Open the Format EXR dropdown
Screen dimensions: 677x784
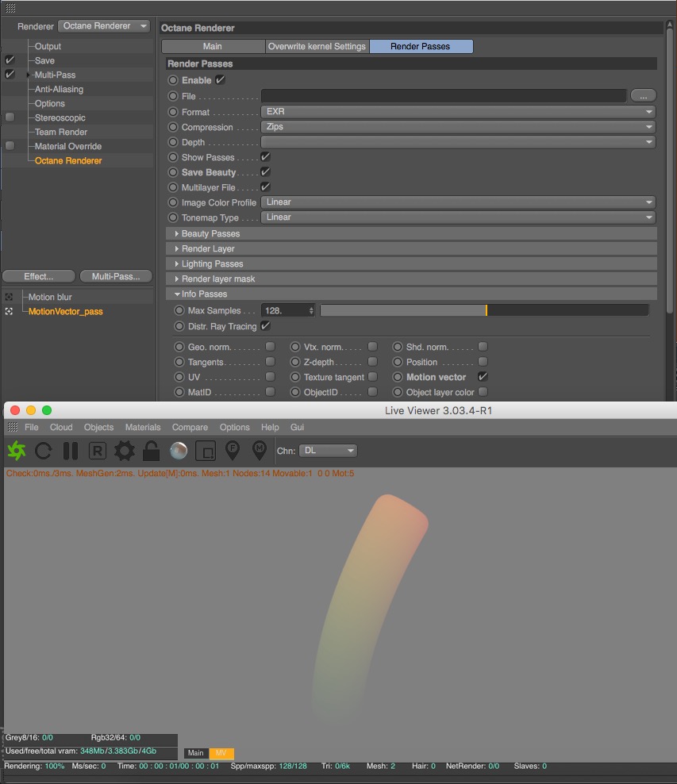[x=458, y=112]
